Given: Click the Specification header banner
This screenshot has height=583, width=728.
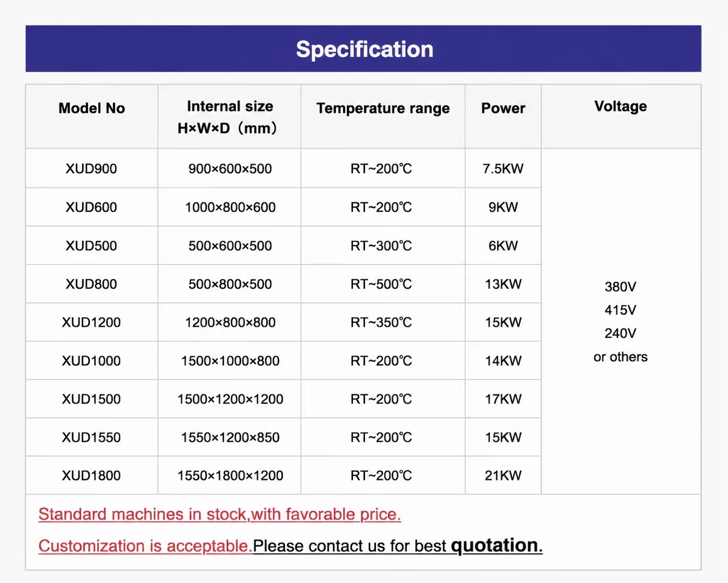Looking at the screenshot, I should pos(363,48).
